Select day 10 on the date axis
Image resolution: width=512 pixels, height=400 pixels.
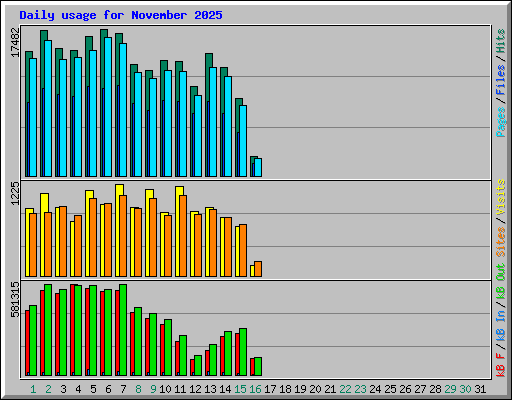(x=165, y=389)
